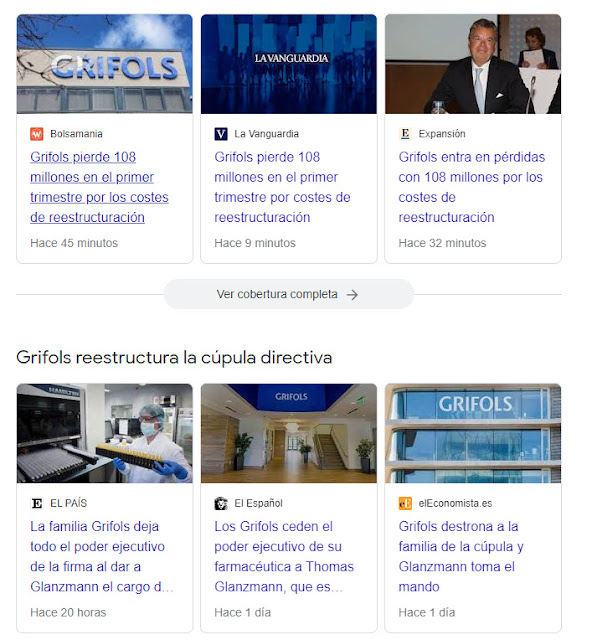592x640 pixels.
Task: Open the Grifols lobby interior thumbnail
Action: 289,433
